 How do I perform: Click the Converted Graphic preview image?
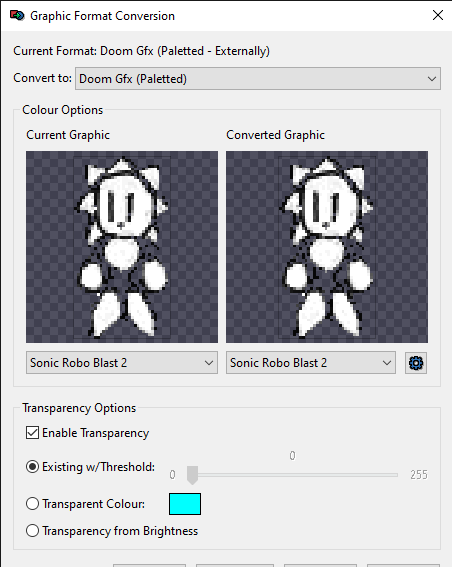point(327,247)
